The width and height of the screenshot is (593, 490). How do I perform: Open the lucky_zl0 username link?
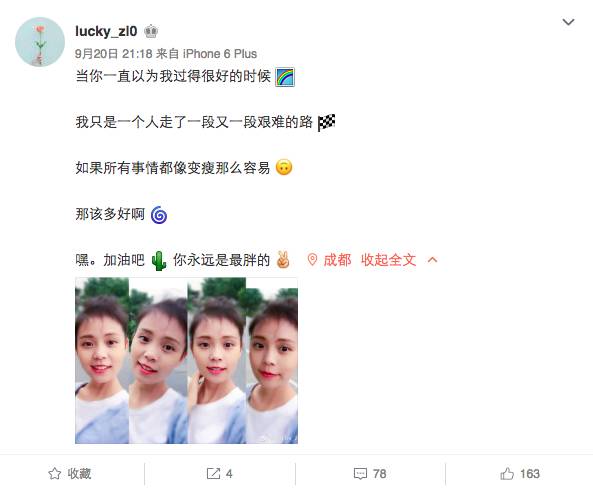click(x=106, y=31)
